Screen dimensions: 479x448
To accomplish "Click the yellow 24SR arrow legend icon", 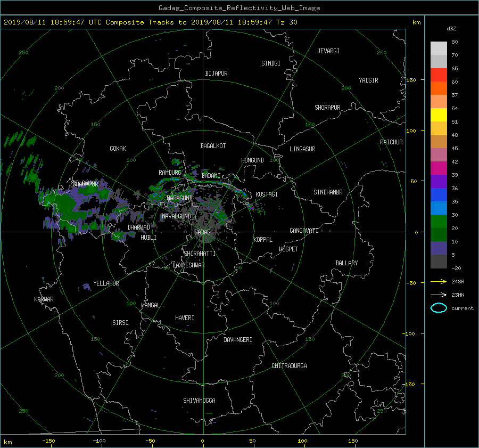I will 439,281.
